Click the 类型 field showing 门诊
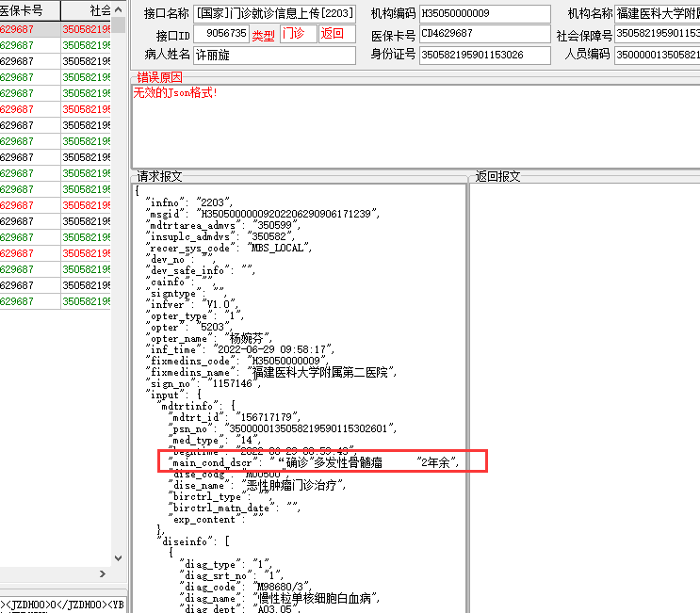 point(299,34)
